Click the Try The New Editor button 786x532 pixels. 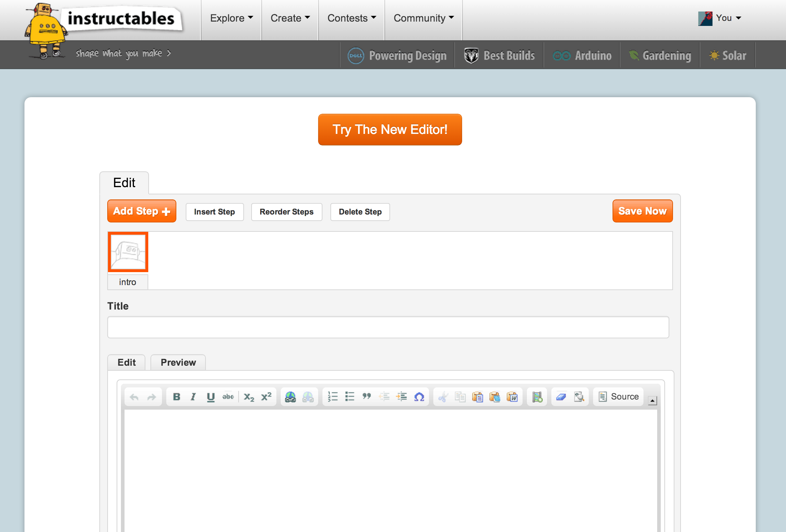[389, 130]
